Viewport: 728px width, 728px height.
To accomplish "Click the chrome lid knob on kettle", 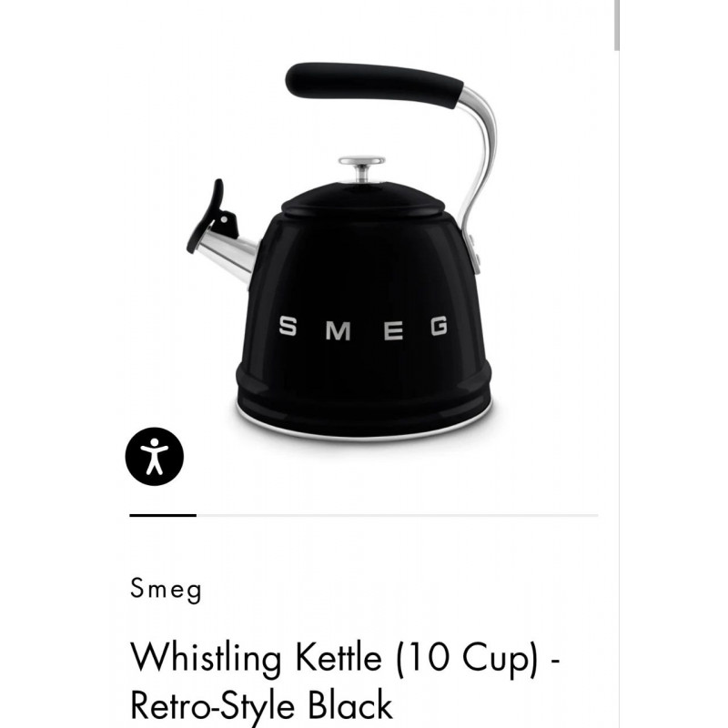I will tap(361, 168).
